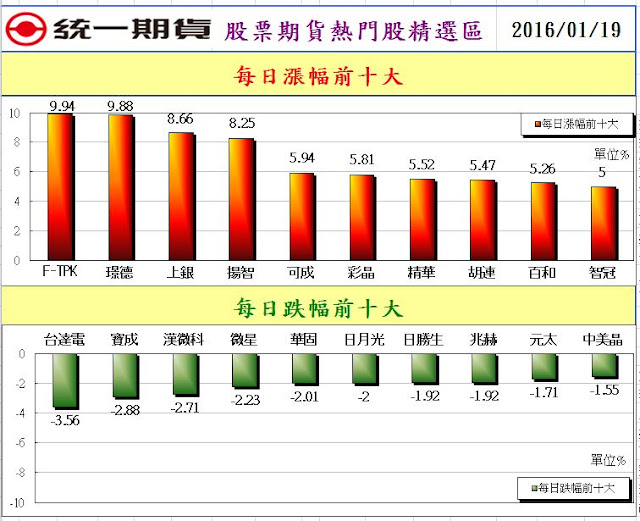
Task: Click the 9.88 data label
Action: [120, 107]
